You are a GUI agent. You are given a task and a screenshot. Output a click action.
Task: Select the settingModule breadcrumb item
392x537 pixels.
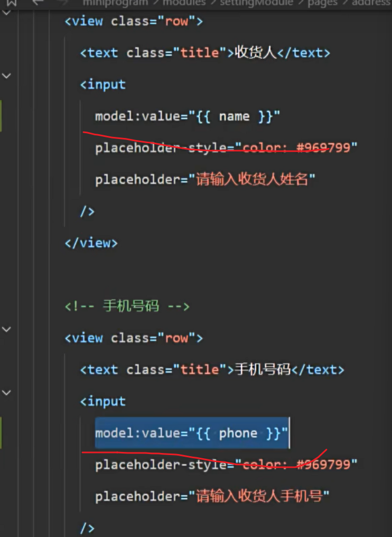click(x=255, y=3)
